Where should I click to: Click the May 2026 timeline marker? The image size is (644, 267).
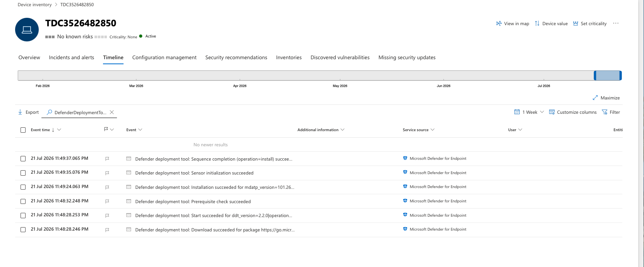[340, 86]
